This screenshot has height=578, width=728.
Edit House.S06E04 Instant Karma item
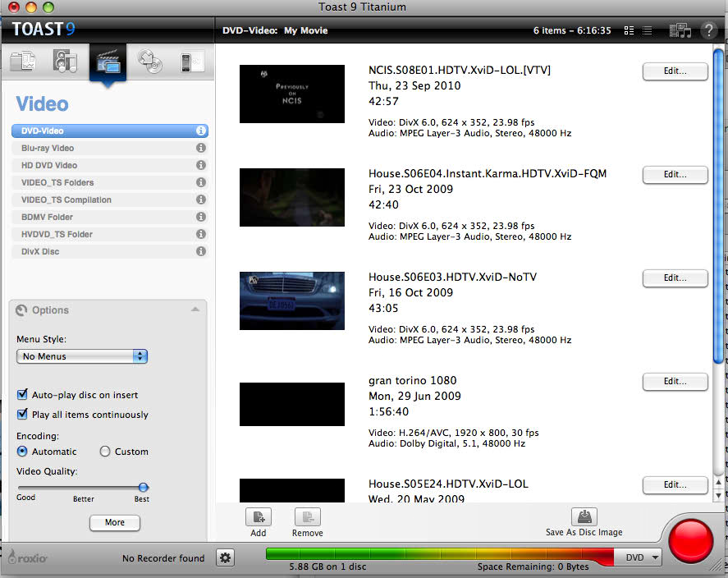click(675, 175)
